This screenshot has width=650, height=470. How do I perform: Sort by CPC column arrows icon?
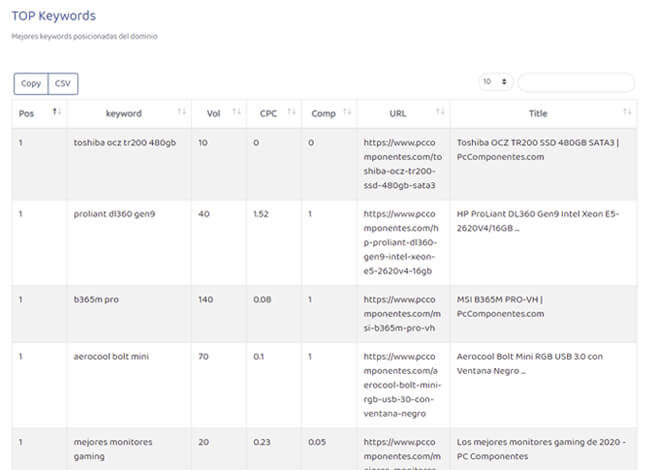point(292,111)
